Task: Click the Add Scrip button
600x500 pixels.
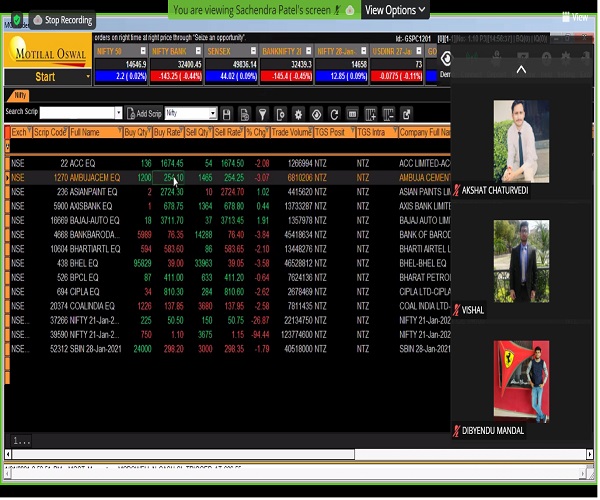Action: [144, 114]
